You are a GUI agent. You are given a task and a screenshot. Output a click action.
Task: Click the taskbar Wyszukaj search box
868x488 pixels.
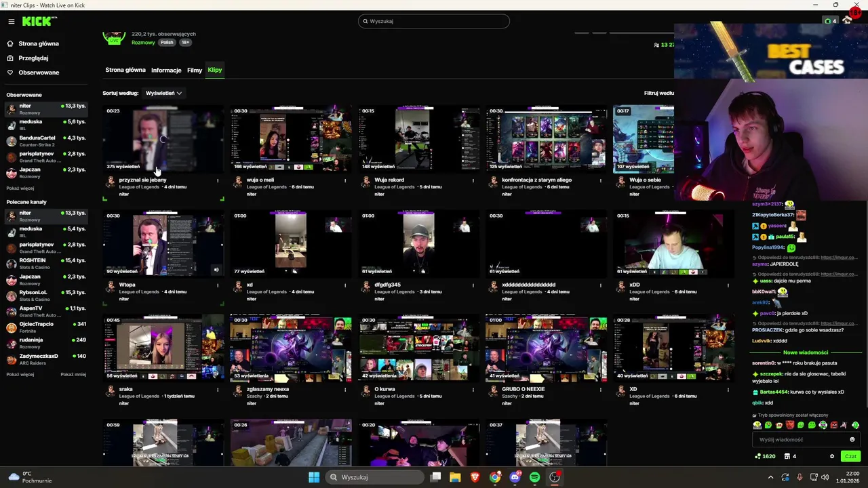[375, 477]
